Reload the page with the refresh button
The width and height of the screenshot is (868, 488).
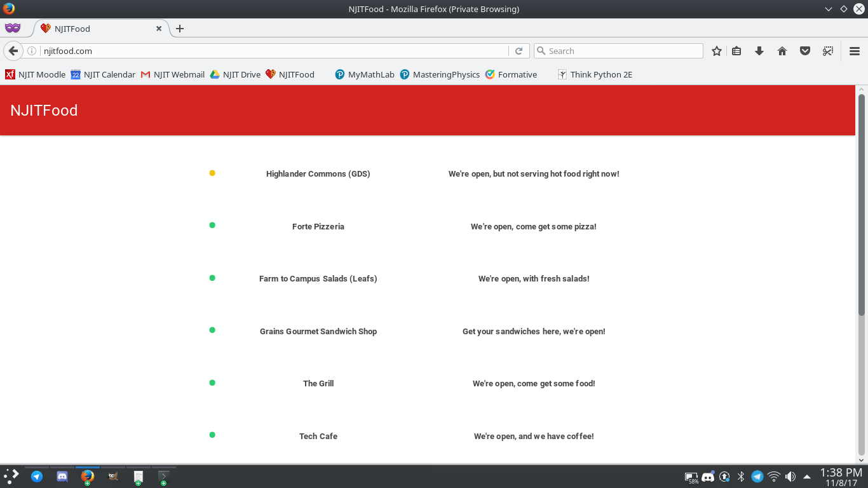(x=519, y=51)
